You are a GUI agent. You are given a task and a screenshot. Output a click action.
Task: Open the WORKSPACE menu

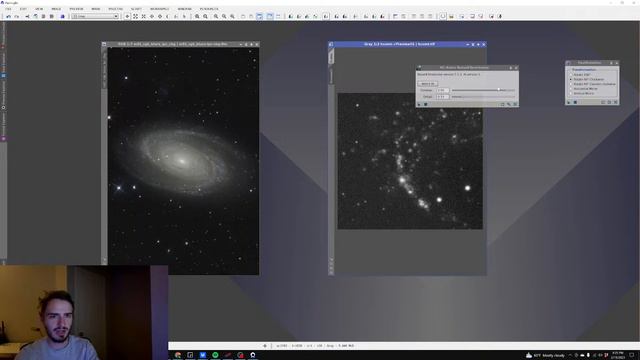160,9
